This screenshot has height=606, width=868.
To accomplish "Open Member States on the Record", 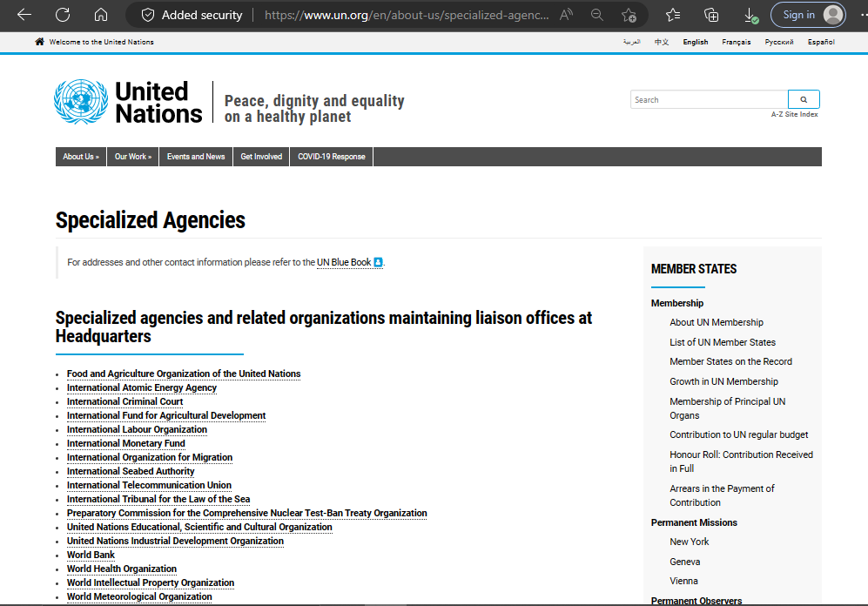I will (x=730, y=362).
